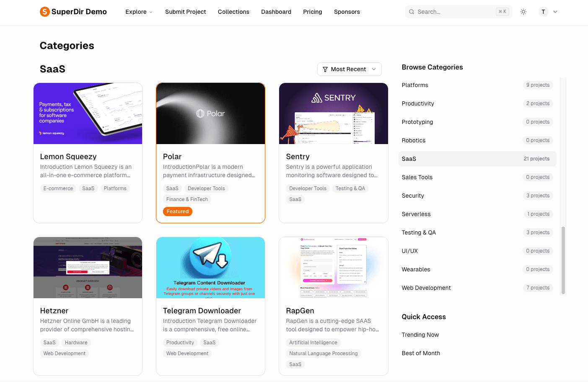
Task: Select the SaaS category row
Action: [477, 159]
